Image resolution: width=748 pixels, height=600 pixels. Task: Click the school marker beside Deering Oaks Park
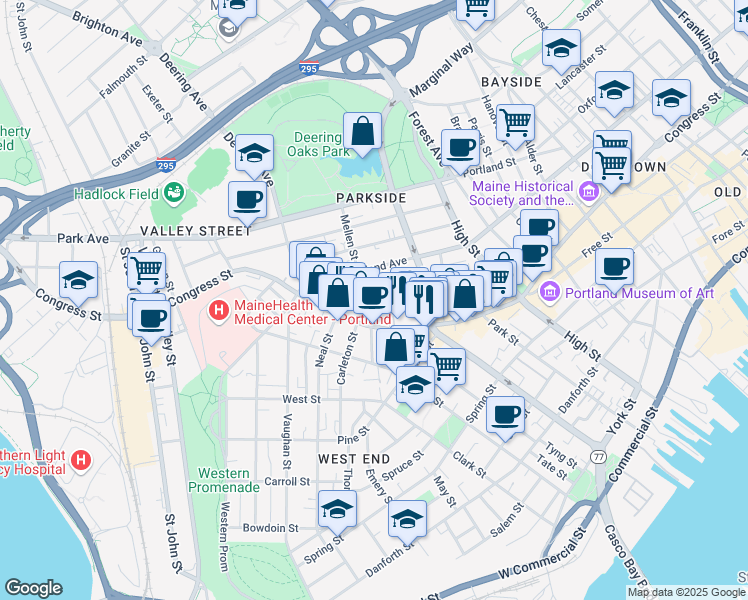pos(254,156)
